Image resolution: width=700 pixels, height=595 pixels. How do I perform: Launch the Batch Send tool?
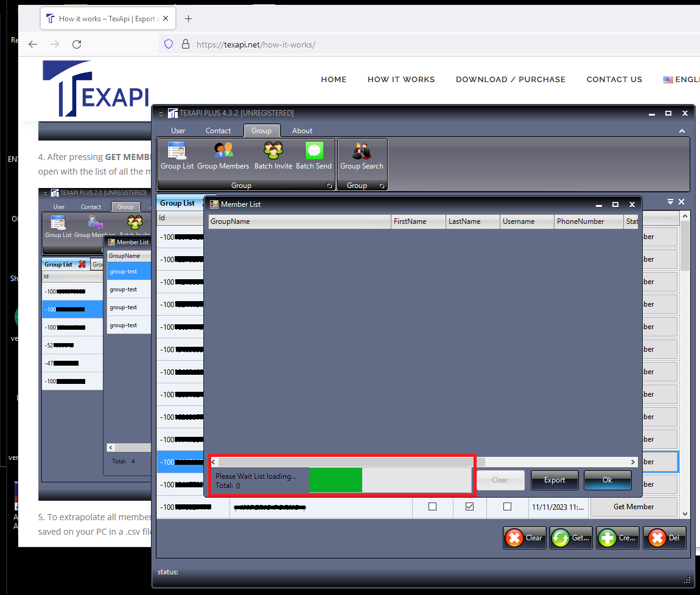[x=314, y=156]
